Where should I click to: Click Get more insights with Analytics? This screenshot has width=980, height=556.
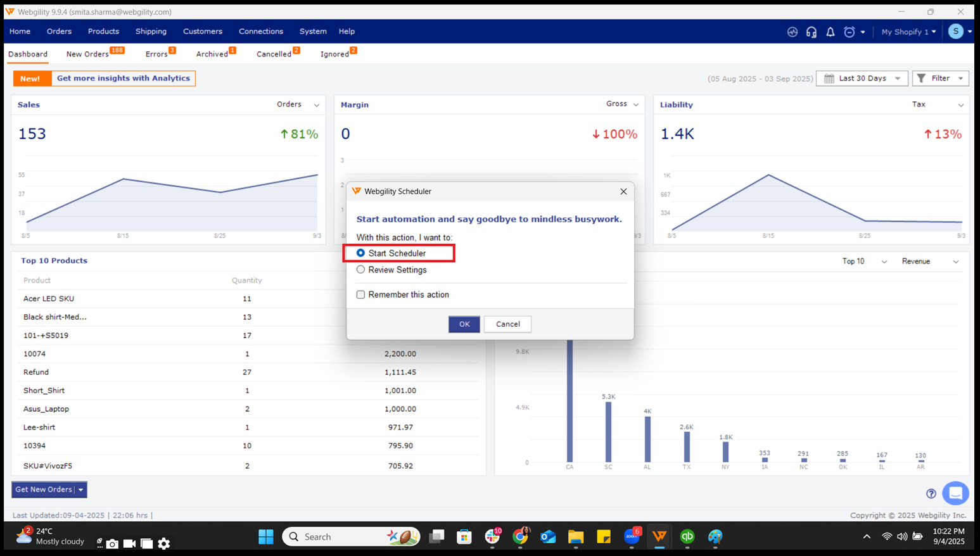(x=123, y=79)
